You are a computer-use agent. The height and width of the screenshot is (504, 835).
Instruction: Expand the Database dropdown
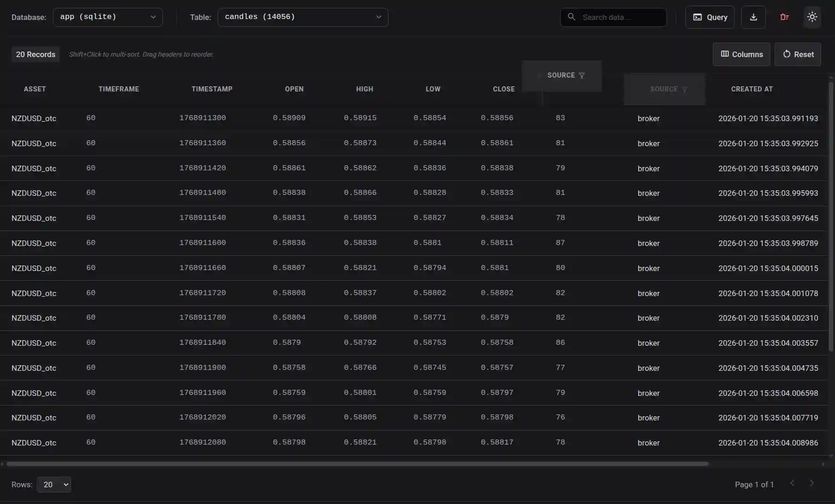(x=108, y=17)
